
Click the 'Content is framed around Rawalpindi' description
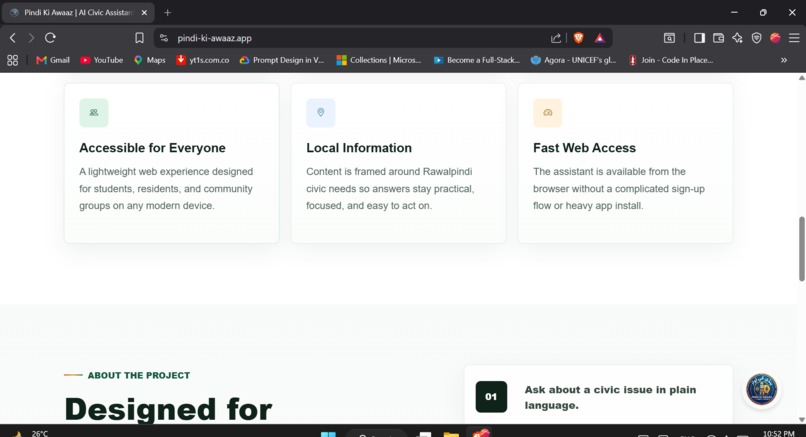coord(390,189)
